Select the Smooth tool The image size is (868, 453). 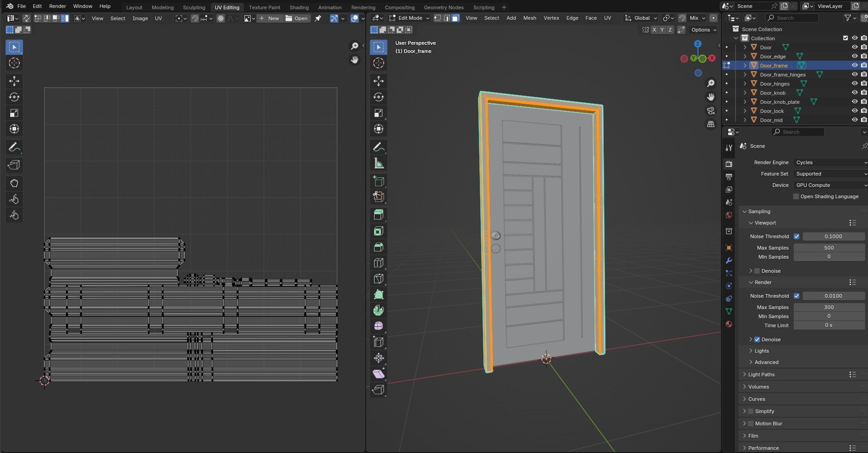[x=378, y=326]
